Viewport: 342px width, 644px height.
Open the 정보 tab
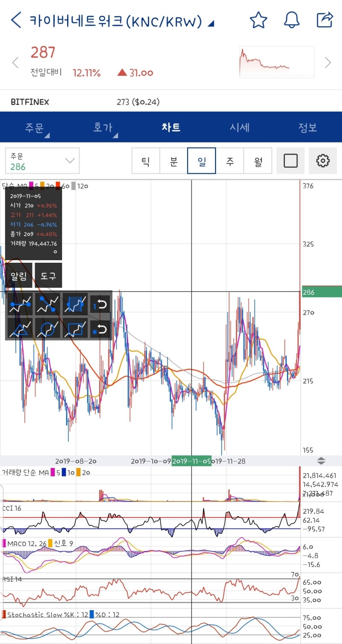click(x=308, y=127)
